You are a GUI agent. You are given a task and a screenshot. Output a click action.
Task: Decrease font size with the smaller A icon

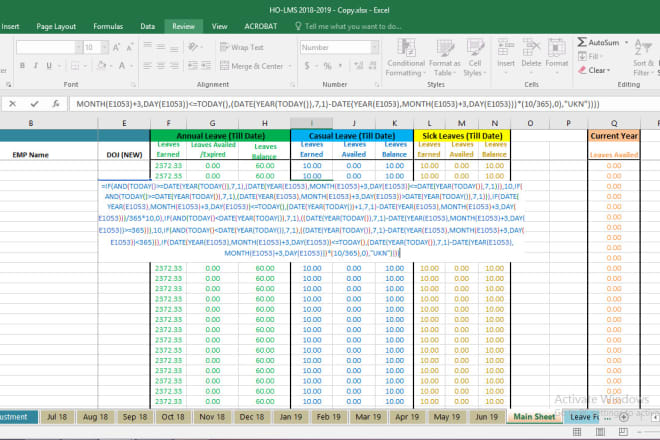(x=130, y=48)
